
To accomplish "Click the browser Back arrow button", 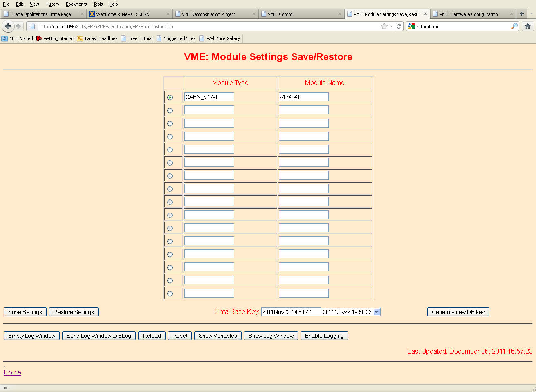I will point(8,26).
